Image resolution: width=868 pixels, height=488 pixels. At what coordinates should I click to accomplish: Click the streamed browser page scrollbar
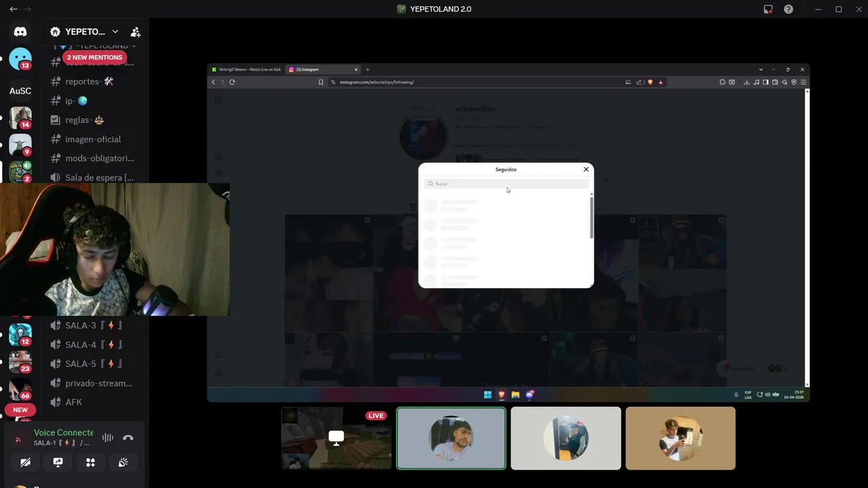(x=807, y=237)
